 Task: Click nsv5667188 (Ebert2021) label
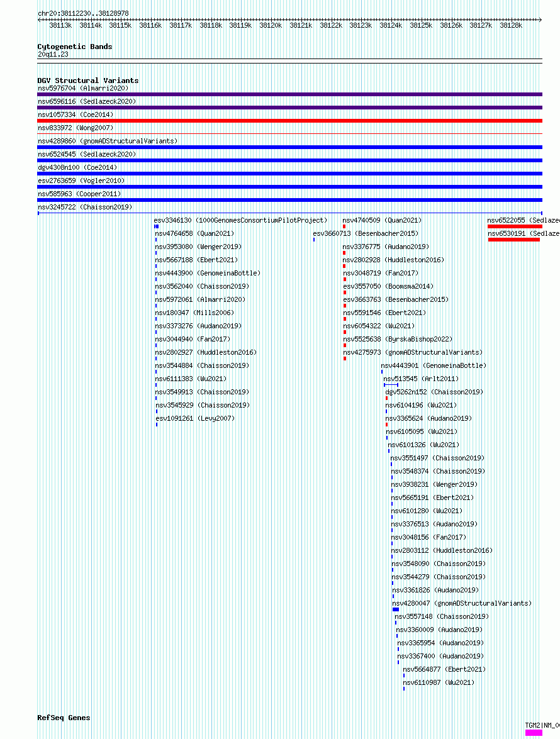coord(196,260)
